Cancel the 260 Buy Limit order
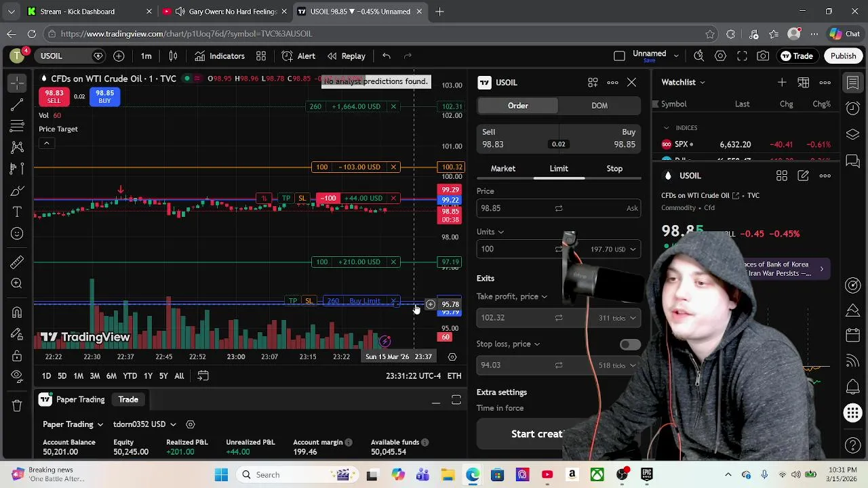Viewport: 868px width, 488px height. click(x=393, y=301)
